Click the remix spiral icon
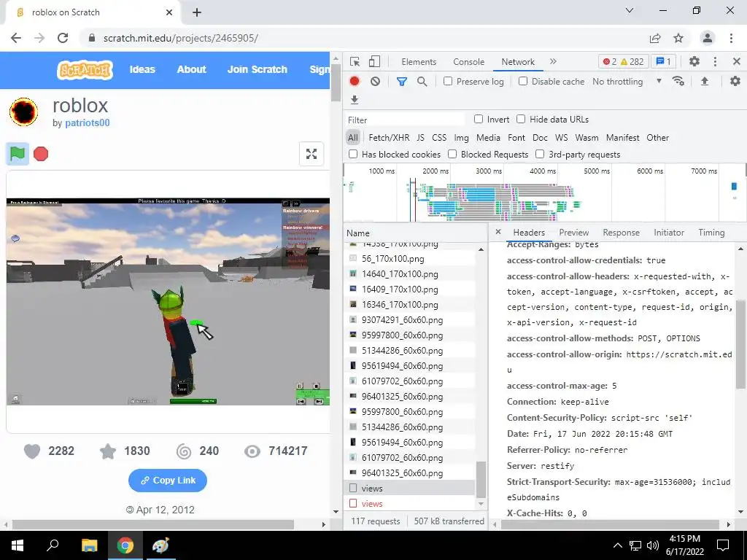The image size is (747, 560). [184, 451]
